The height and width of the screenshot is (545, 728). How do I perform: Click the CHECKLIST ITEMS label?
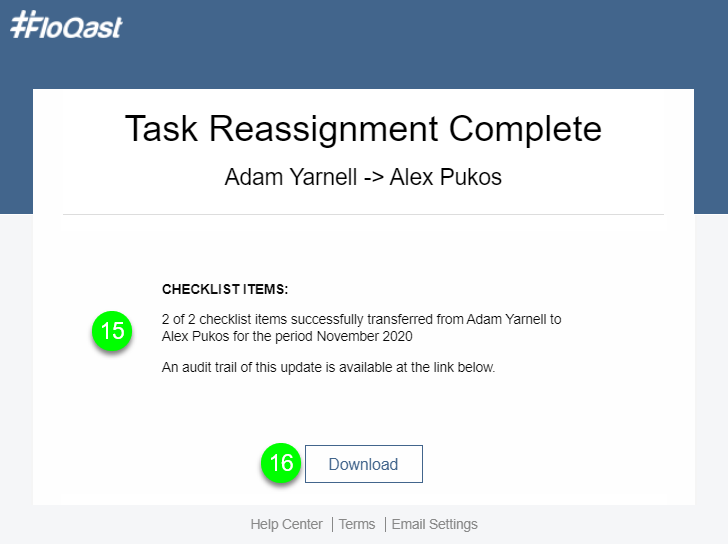225,290
